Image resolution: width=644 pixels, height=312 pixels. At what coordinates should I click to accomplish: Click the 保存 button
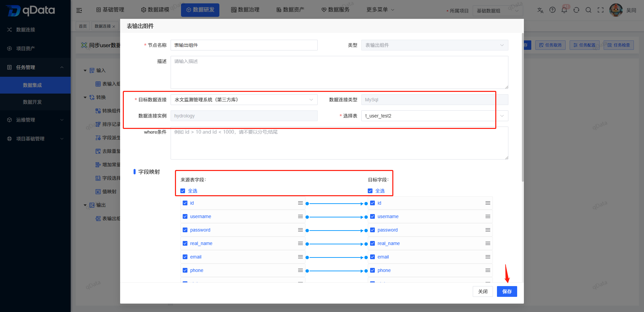pyautogui.click(x=507, y=291)
